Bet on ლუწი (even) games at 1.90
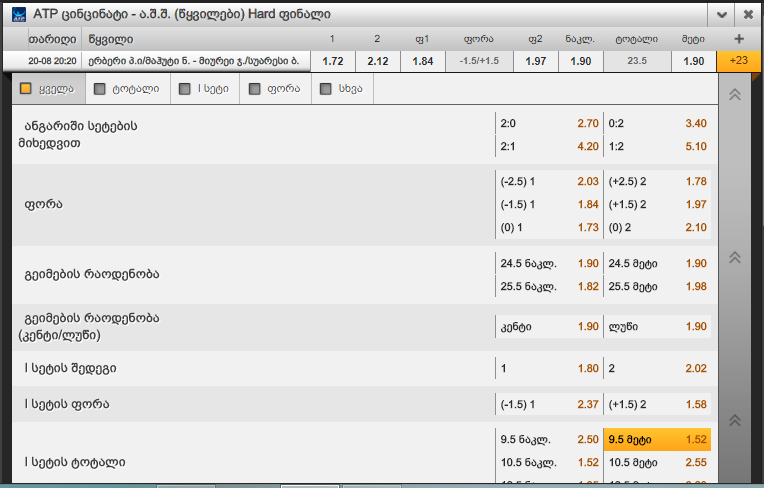This screenshot has width=764, height=488. (x=657, y=326)
